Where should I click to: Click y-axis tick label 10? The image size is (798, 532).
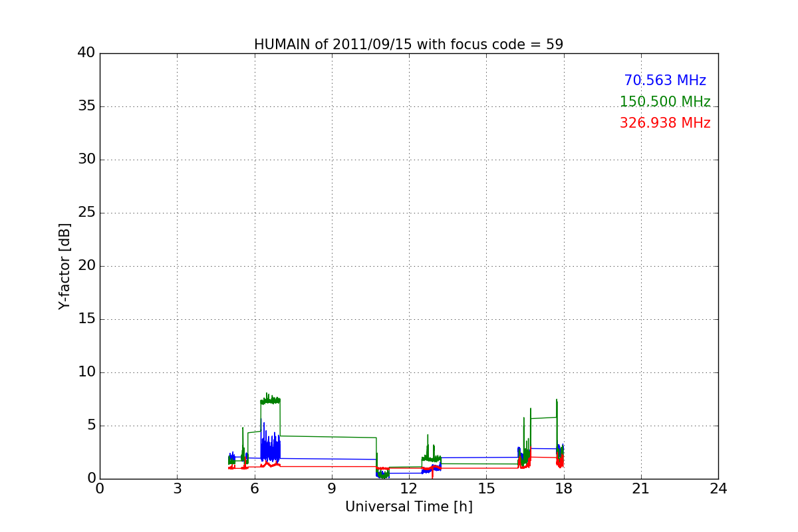pos(86,372)
